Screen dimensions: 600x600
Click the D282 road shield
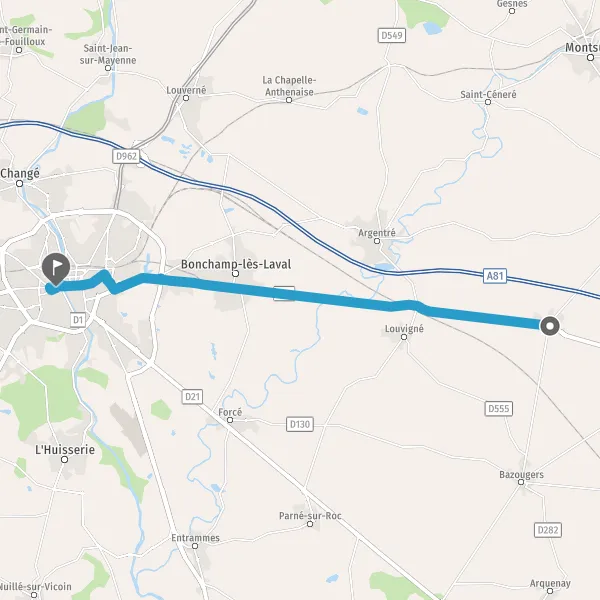pos(548,530)
